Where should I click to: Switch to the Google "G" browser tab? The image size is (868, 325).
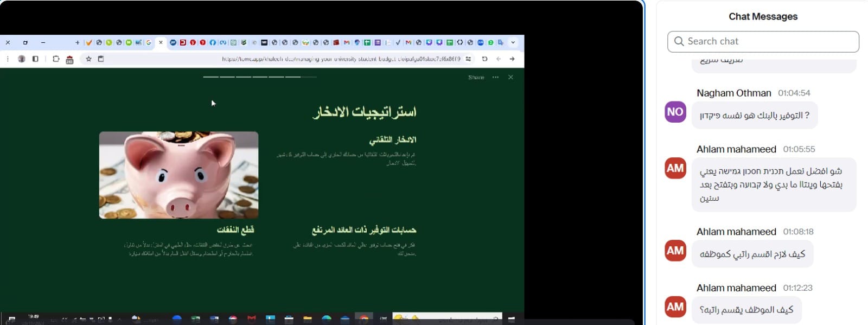148,42
